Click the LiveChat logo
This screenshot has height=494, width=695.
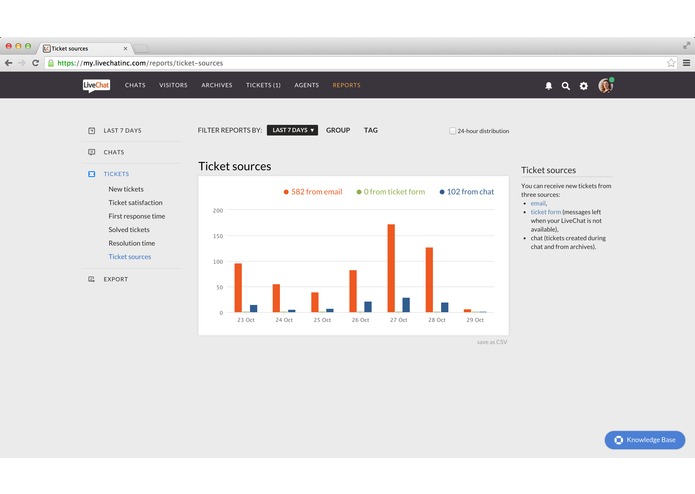tap(96, 85)
